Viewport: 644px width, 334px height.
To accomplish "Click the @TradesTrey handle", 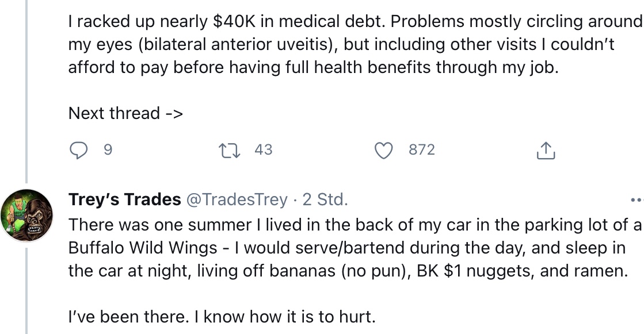I will [236, 199].
